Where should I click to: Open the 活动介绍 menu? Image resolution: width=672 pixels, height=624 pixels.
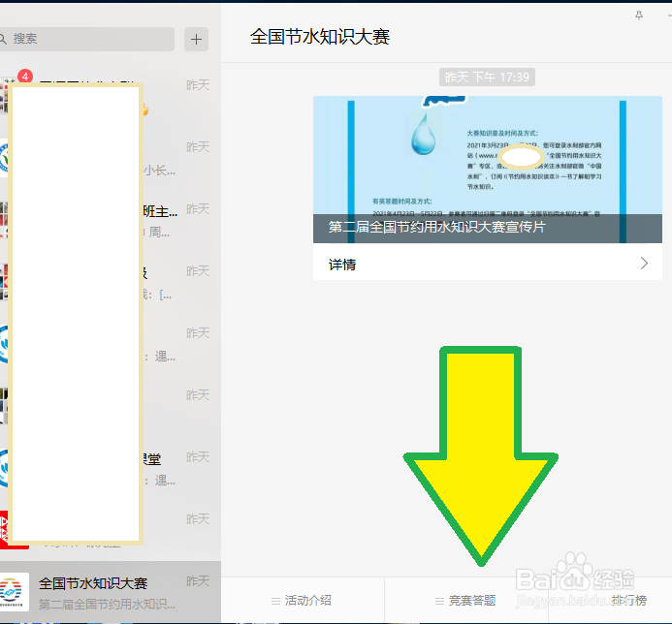click(303, 601)
